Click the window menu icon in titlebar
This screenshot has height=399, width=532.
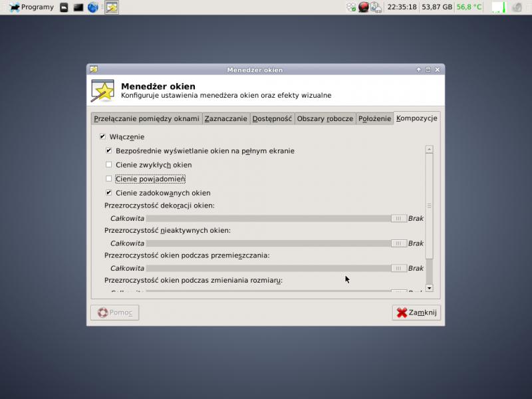94,69
